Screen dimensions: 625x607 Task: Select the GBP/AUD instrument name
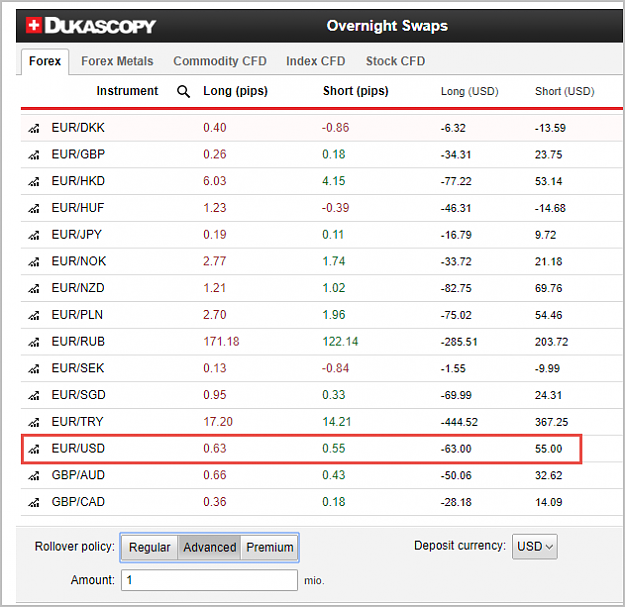click(x=78, y=475)
